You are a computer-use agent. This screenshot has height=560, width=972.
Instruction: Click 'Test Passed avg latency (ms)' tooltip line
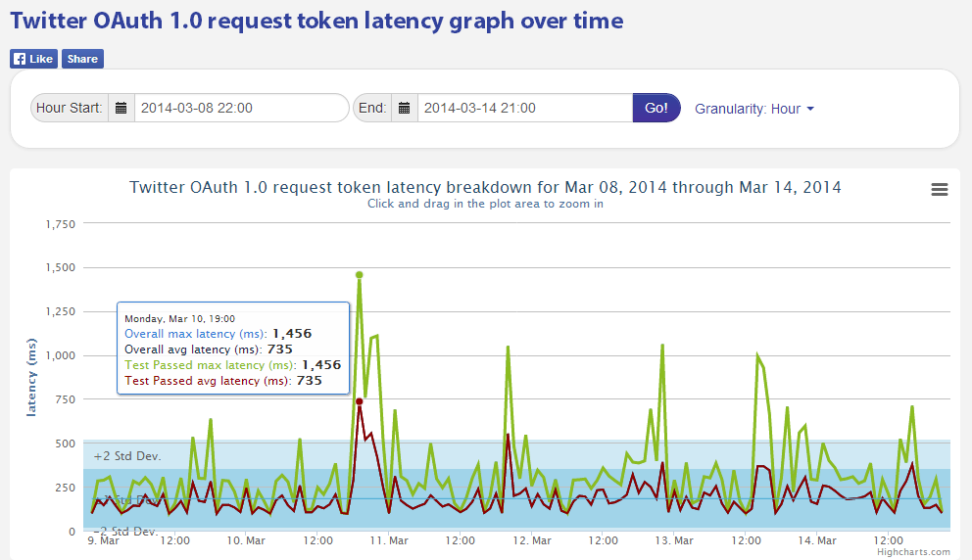(x=223, y=381)
